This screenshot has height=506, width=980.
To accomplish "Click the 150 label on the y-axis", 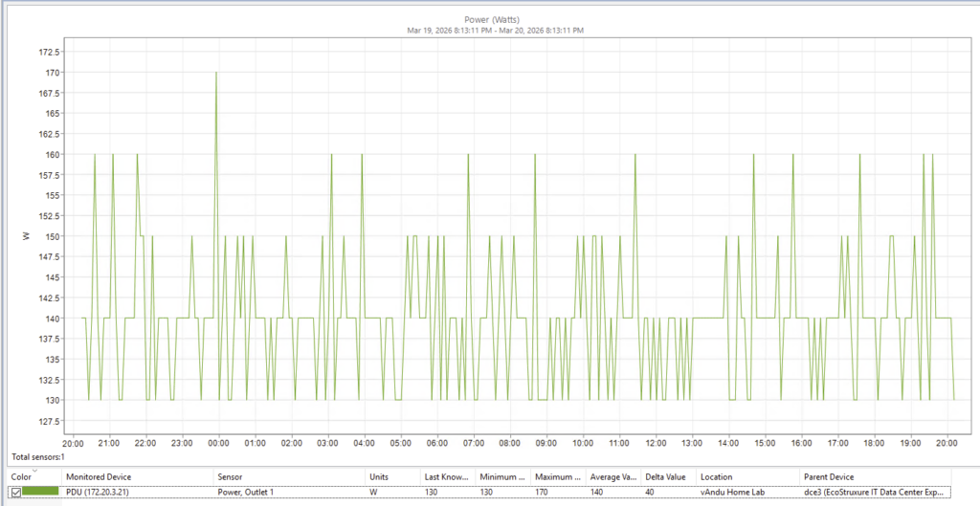I will [x=54, y=236].
